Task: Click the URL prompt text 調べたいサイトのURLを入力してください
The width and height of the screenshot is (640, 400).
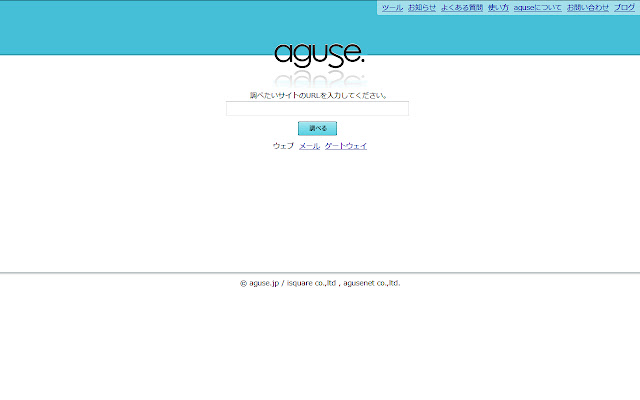Action: coord(318,96)
